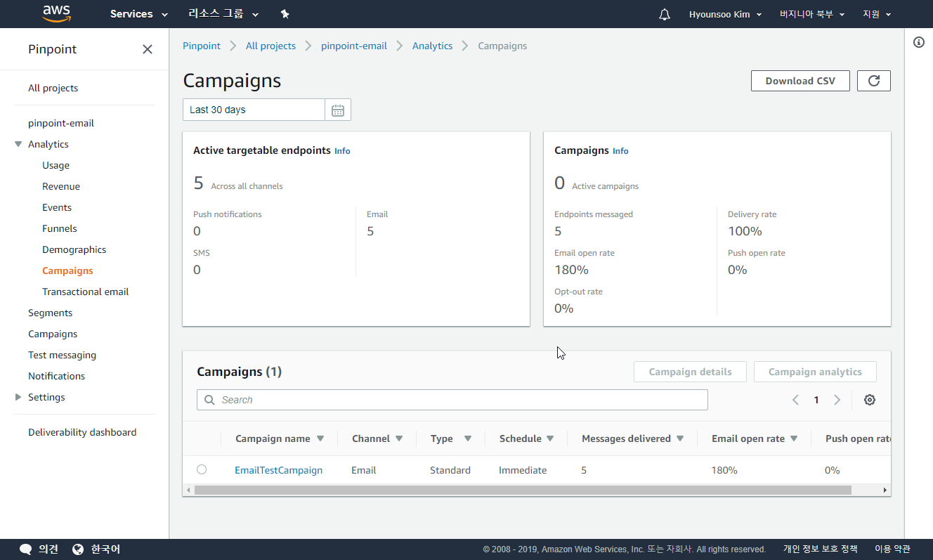933x560 pixels.
Task: Open Funnels in the Analytics menu
Action: click(x=60, y=228)
